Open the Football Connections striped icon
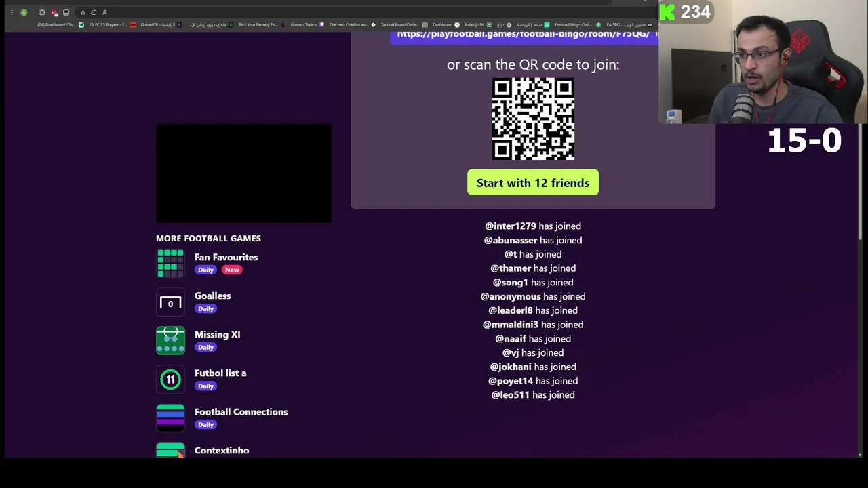The width and height of the screenshot is (868, 488). coord(170,418)
